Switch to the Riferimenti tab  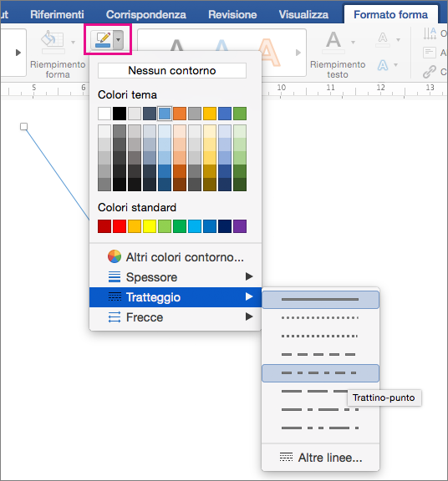57,14
